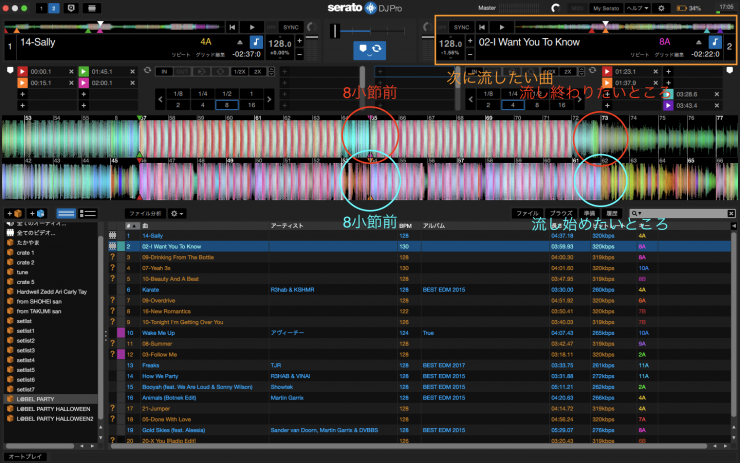Toggle Repeat (リピート) on deck 1

[x=181, y=55]
